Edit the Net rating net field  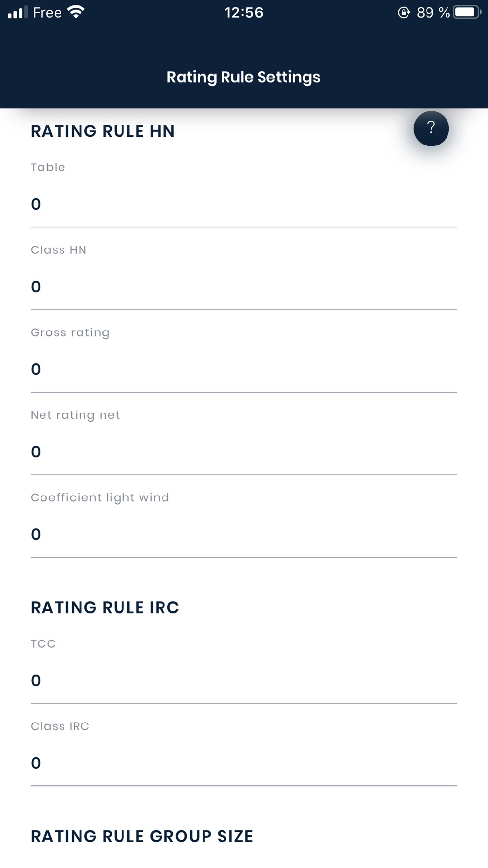point(244,452)
